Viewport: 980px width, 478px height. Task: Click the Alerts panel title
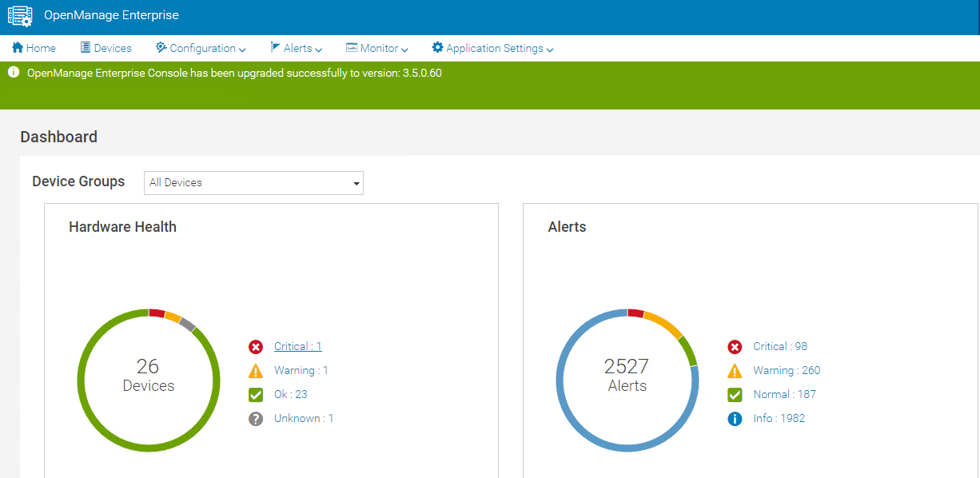[x=568, y=227]
